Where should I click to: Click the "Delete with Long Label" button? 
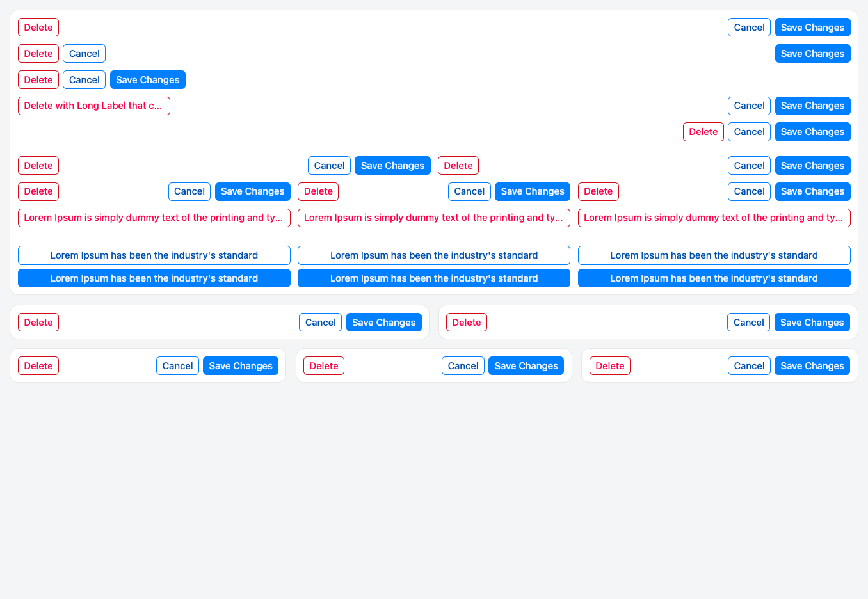point(93,106)
